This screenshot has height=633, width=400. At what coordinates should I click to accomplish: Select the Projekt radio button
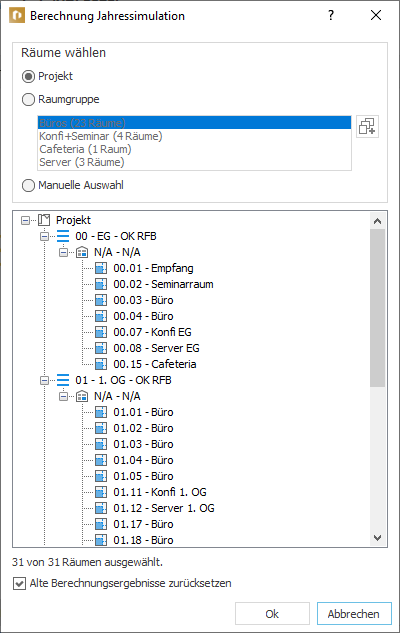(x=28, y=76)
